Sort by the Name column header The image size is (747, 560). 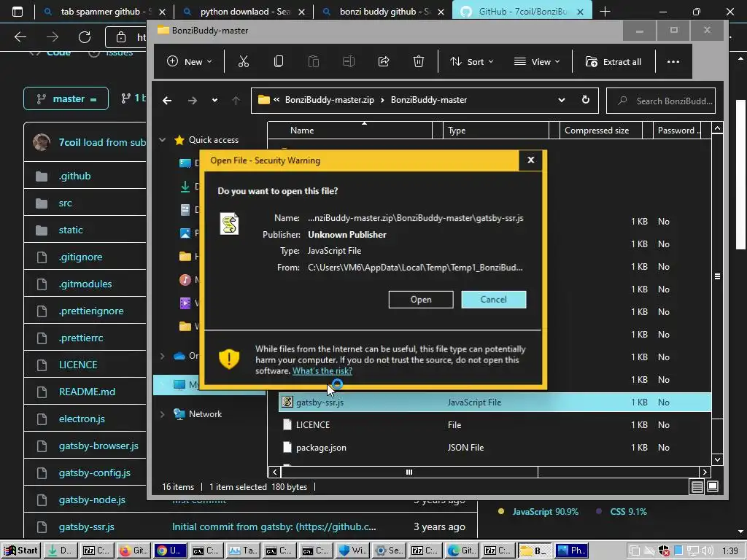point(351,130)
